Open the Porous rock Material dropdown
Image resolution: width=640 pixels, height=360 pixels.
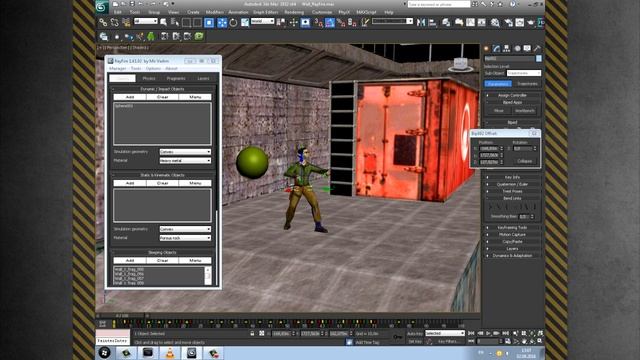185,238
